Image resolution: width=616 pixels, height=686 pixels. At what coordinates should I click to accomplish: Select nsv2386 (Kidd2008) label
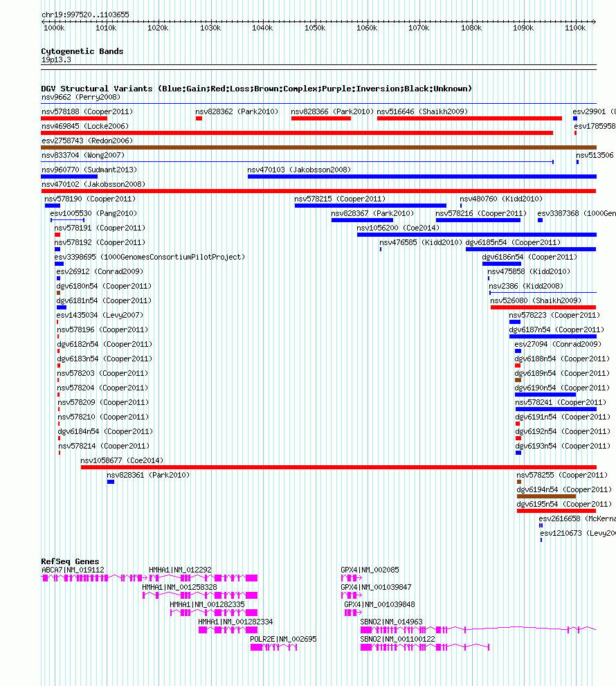pos(526,286)
